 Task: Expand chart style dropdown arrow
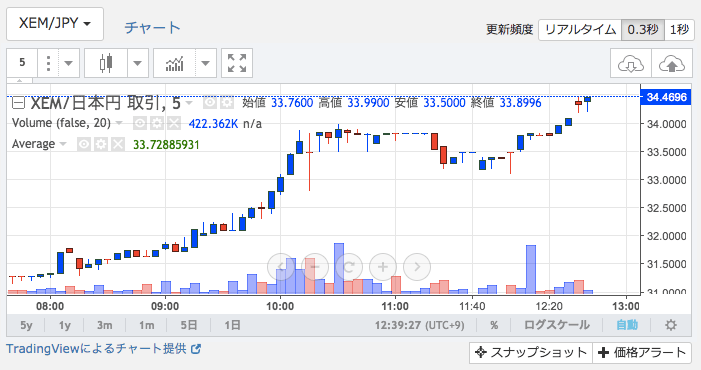pos(138,63)
